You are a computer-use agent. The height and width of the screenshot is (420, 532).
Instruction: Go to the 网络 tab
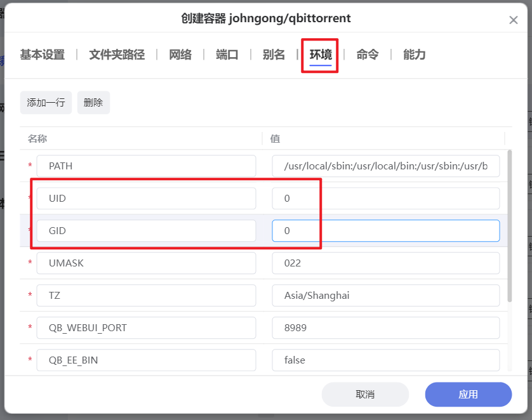pyautogui.click(x=180, y=55)
